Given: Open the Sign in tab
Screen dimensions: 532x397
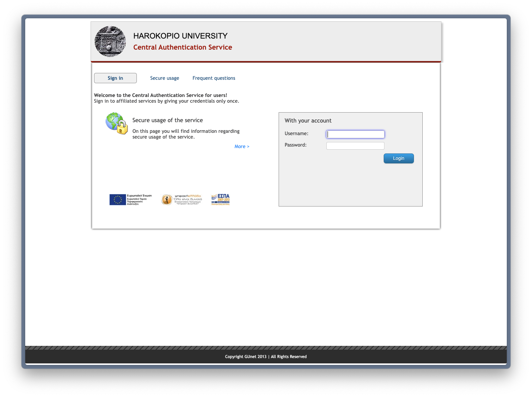Looking at the screenshot, I should click(115, 78).
